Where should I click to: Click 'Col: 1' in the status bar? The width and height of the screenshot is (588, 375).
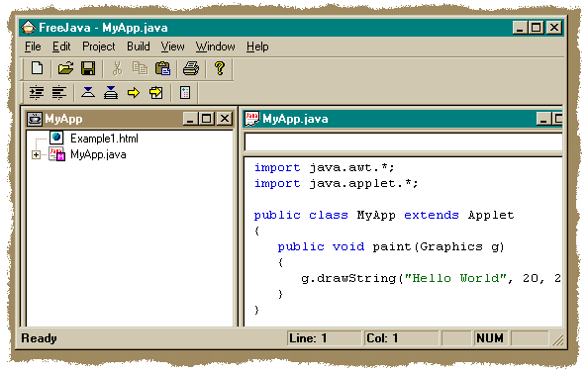(x=402, y=338)
